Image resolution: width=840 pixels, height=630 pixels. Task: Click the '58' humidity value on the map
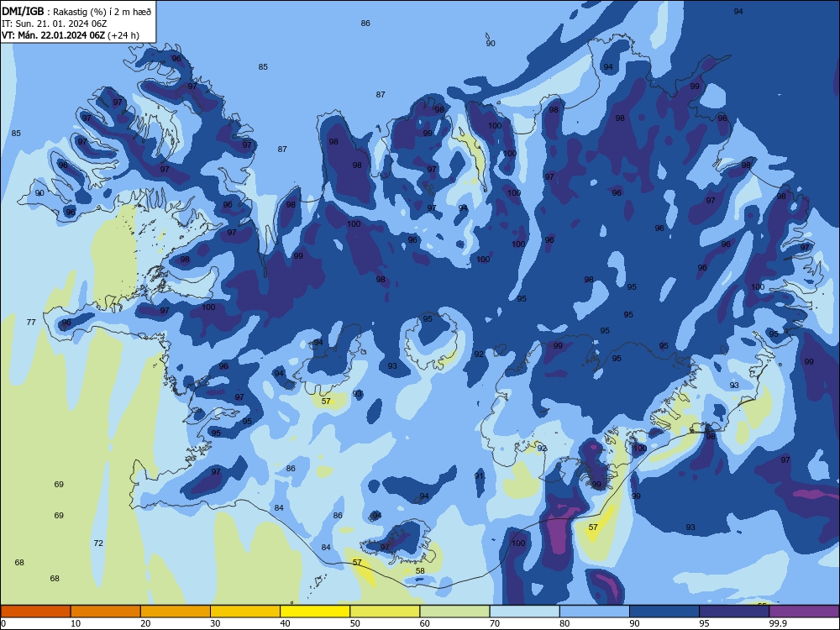click(420, 570)
